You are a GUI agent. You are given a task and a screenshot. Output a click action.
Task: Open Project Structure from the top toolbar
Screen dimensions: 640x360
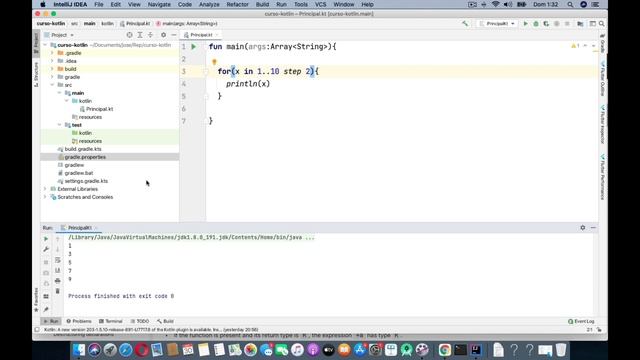[x=580, y=24]
